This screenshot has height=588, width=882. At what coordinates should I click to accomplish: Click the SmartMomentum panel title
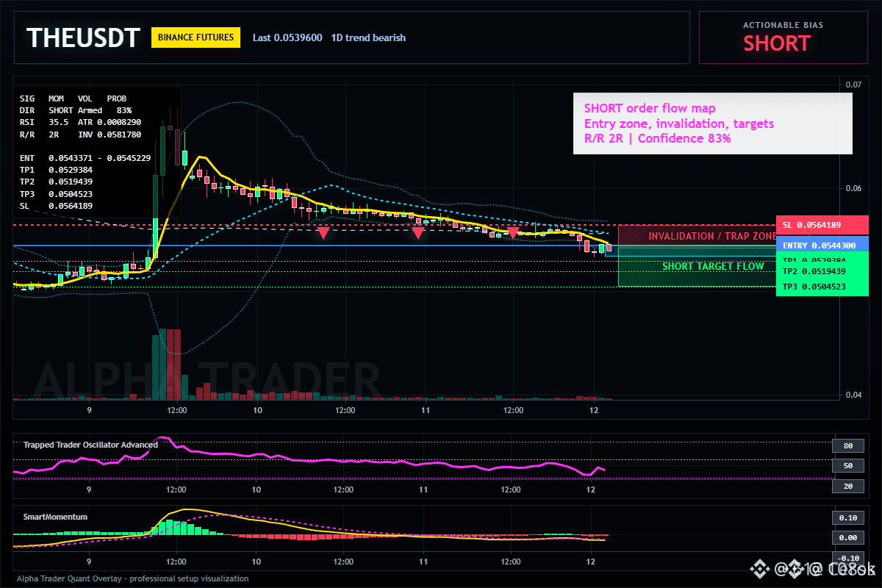pos(55,517)
